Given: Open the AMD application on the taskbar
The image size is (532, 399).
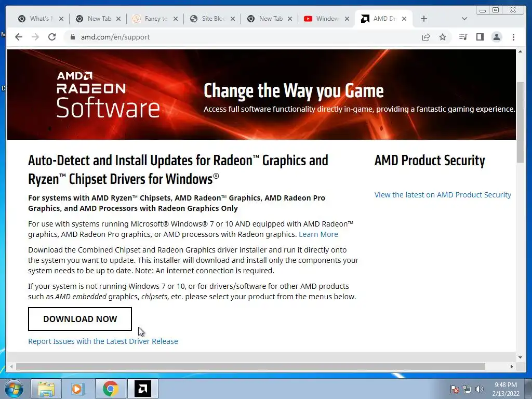Looking at the screenshot, I should pos(142,389).
